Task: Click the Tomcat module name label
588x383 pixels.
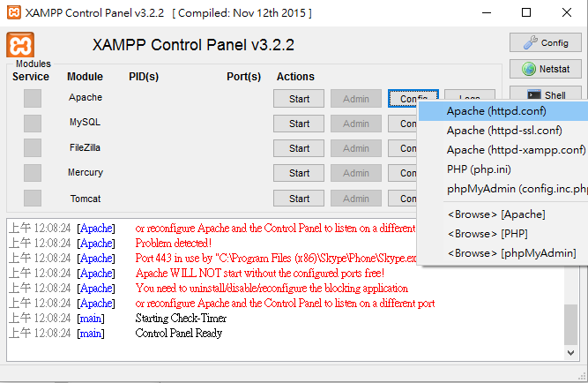Action: pos(86,199)
